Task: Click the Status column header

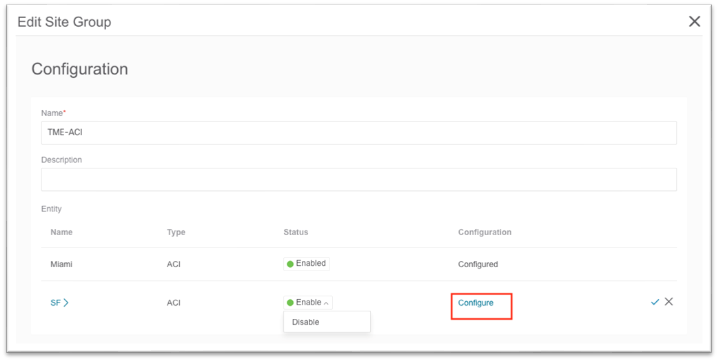Action: 296,232
